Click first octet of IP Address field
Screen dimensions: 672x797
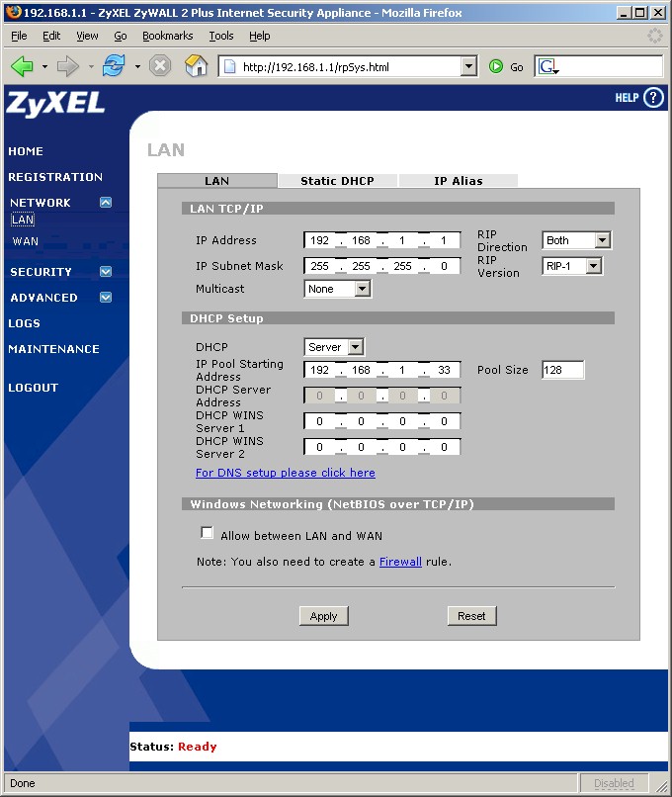pyautogui.click(x=319, y=240)
